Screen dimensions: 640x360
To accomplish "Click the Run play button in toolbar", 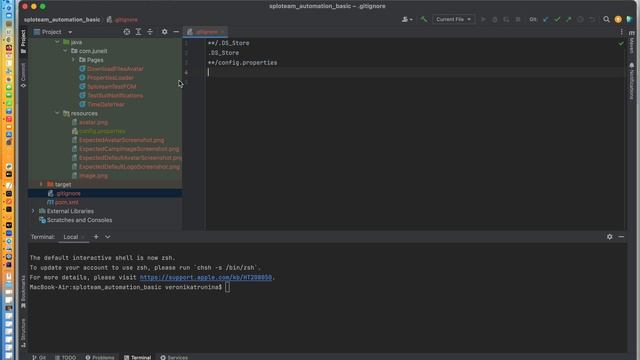I will (x=483, y=19).
